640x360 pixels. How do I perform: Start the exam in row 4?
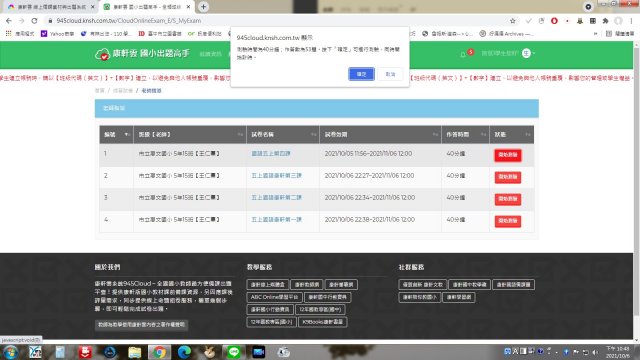click(507, 221)
